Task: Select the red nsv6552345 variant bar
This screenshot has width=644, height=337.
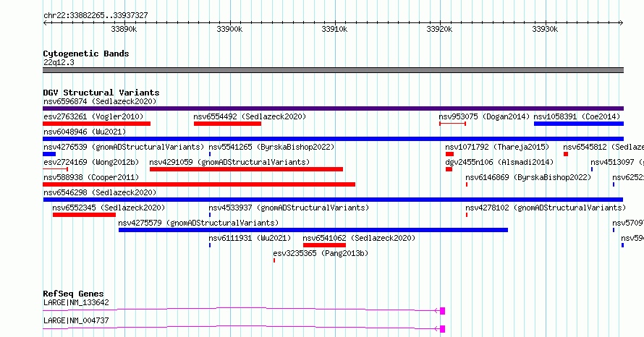Action: click(84, 215)
